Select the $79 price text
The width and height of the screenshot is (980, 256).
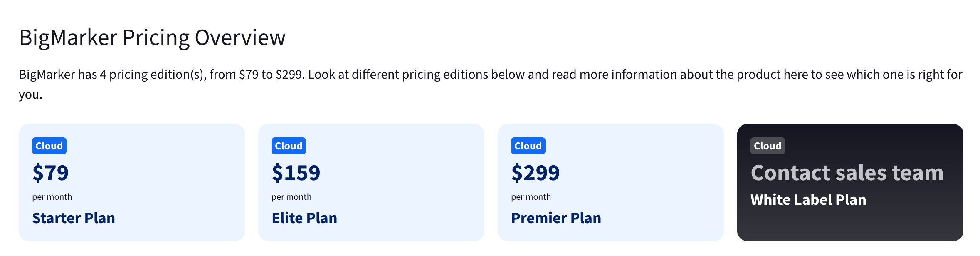[x=50, y=173]
